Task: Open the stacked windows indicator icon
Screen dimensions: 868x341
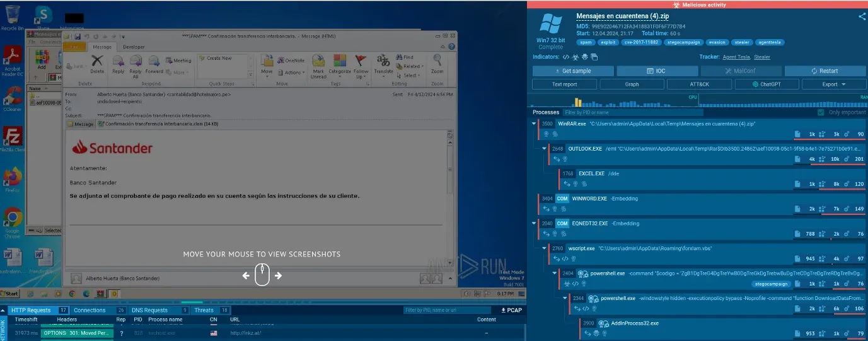Action: 593,57
